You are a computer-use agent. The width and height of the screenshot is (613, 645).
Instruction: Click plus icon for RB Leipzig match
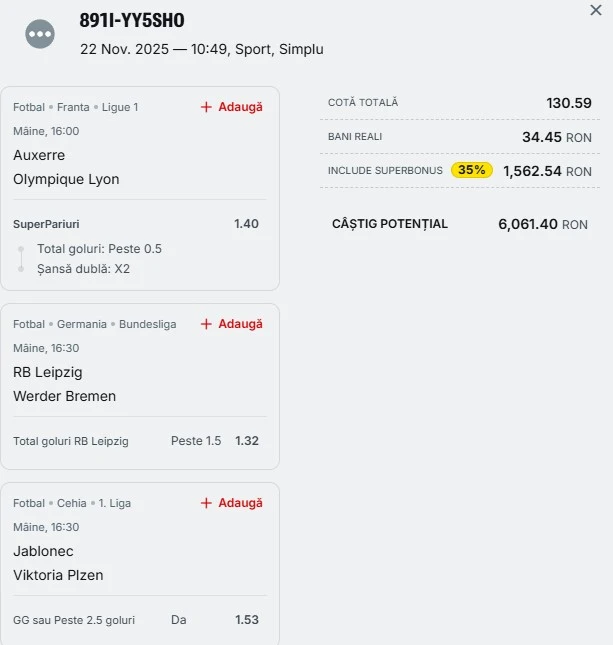click(206, 324)
